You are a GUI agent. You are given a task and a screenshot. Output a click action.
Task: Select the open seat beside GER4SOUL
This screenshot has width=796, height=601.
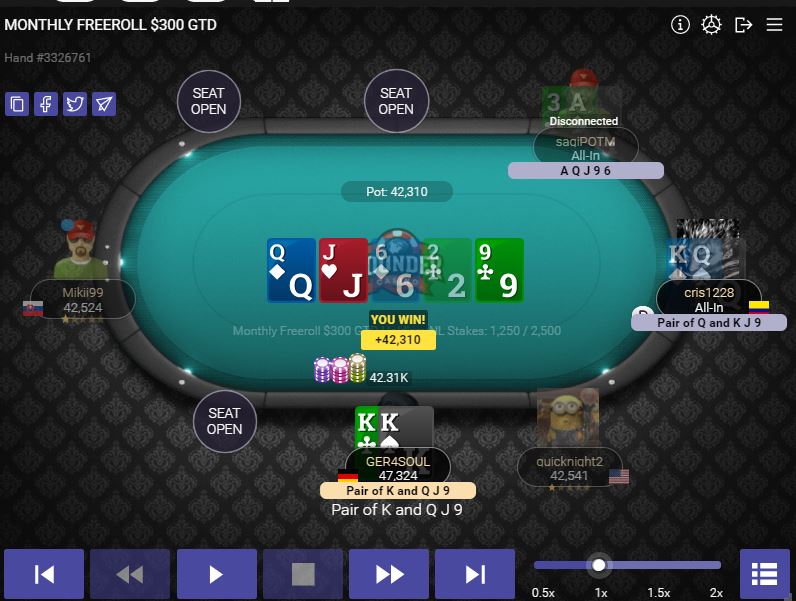pyautogui.click(x=225, y=421)
